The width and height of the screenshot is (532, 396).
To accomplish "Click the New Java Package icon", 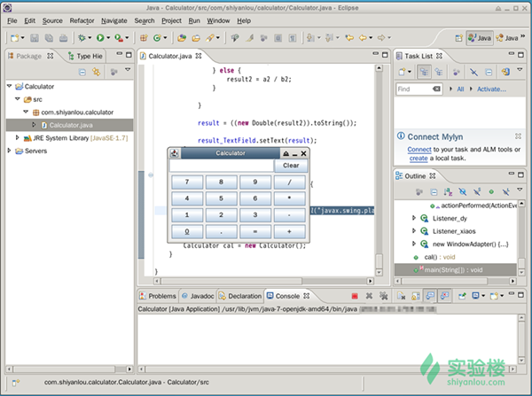I will coord(144,37).
